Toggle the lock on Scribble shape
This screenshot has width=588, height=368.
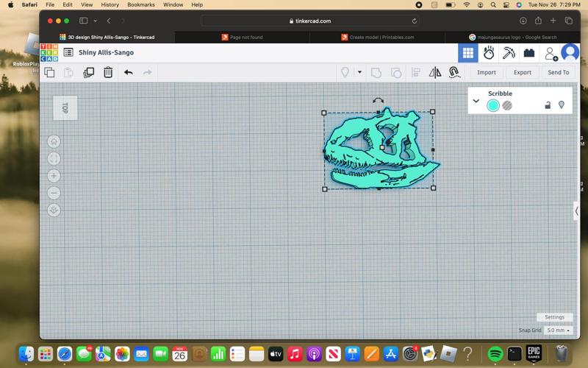point(548,105)
